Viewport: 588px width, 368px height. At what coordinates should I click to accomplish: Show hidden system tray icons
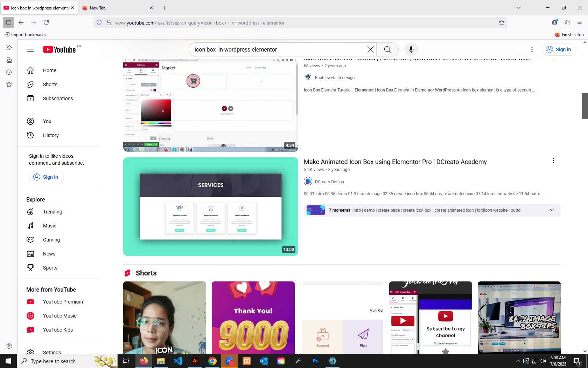click(x=517, y=361)
